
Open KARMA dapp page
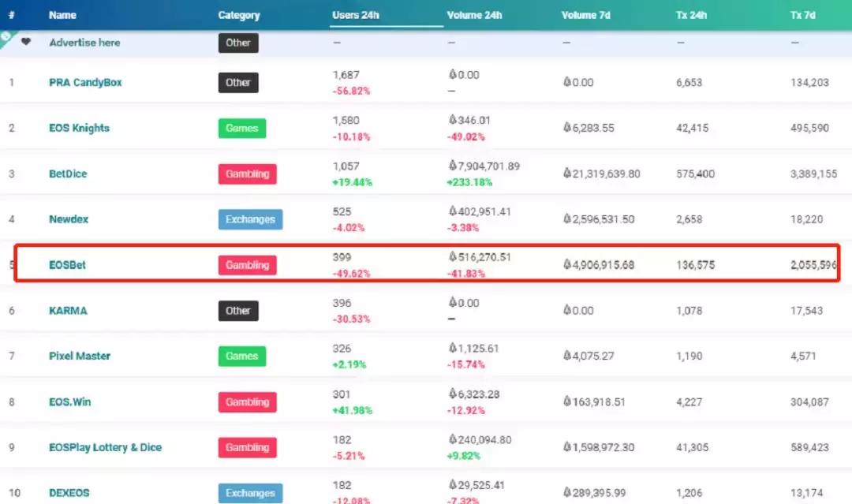click(68, 311)
